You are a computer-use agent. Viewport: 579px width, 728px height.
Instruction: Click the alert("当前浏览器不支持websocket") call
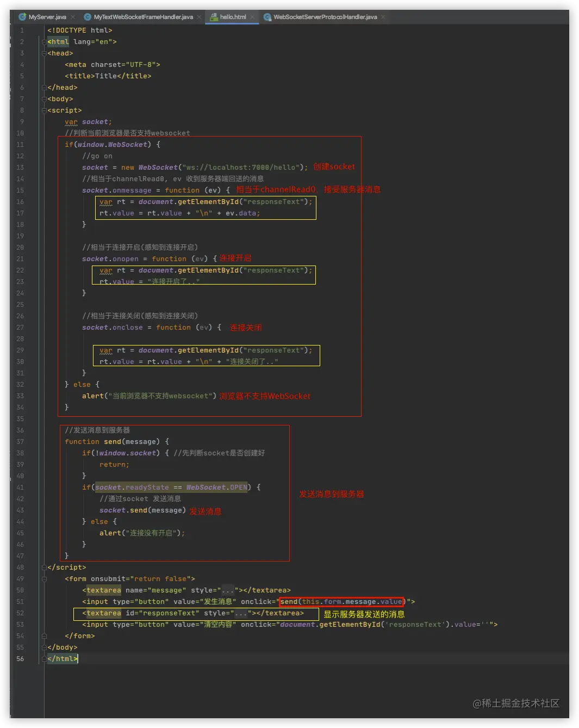pyautogui.click(x=150, y=396)
